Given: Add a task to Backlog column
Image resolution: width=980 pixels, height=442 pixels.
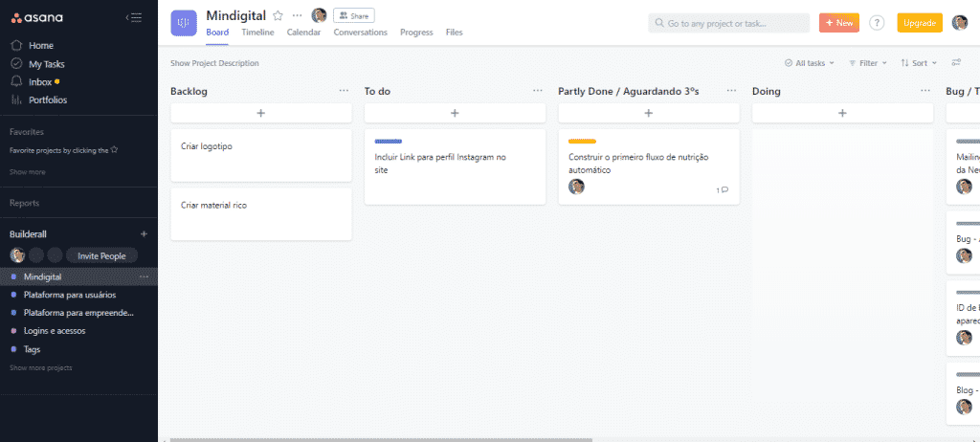Looking at the screenshot, I should coord(260,113).
